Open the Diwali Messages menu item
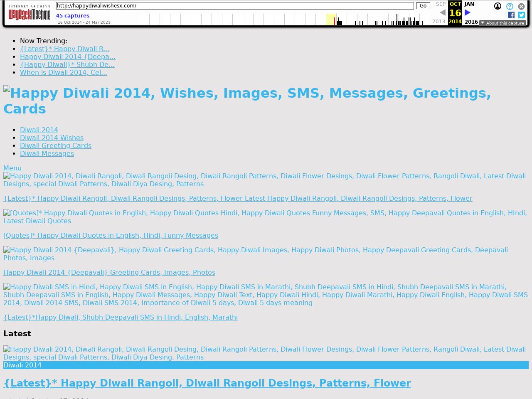The width and height of the screenshot is (532, 399). click(47, 153)
